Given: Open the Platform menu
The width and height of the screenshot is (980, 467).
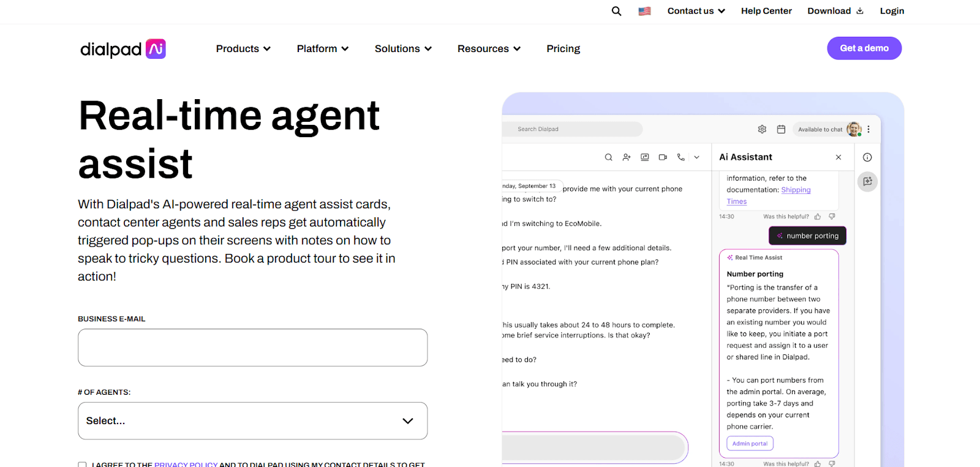Looking at the screenshot, I should coord(323,49).
